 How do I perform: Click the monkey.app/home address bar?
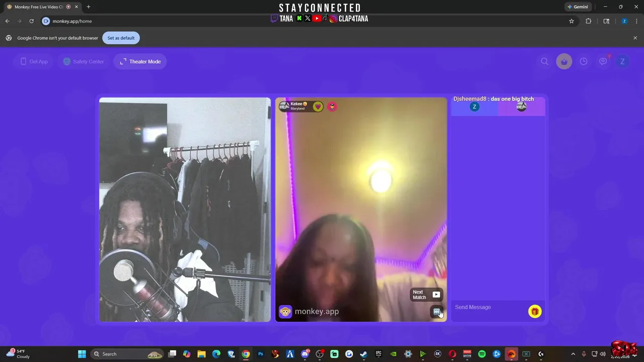[302, 21]
